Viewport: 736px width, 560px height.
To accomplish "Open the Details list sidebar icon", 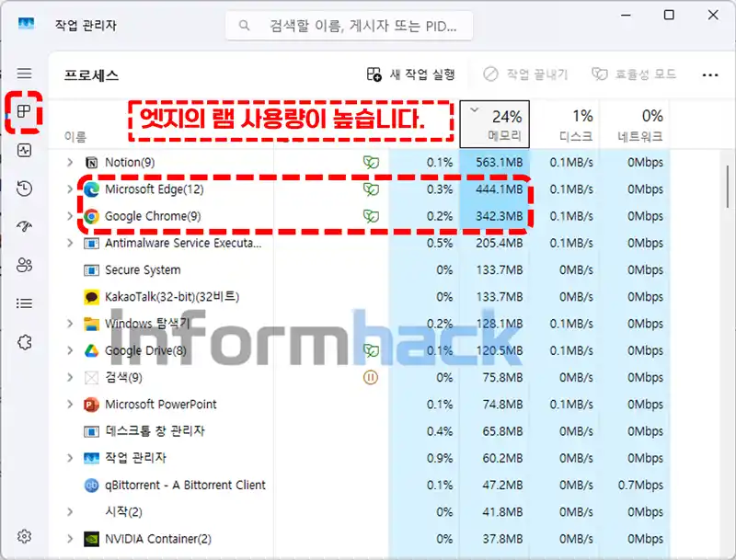I will coord(25,303).
